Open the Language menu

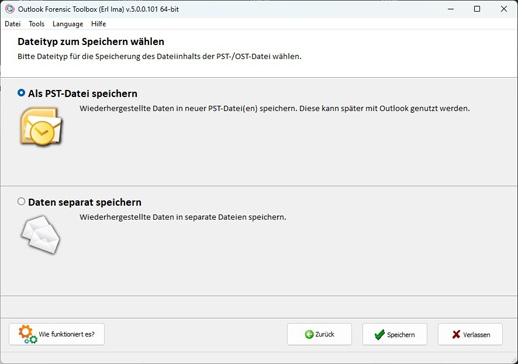(x=68, y=24)
